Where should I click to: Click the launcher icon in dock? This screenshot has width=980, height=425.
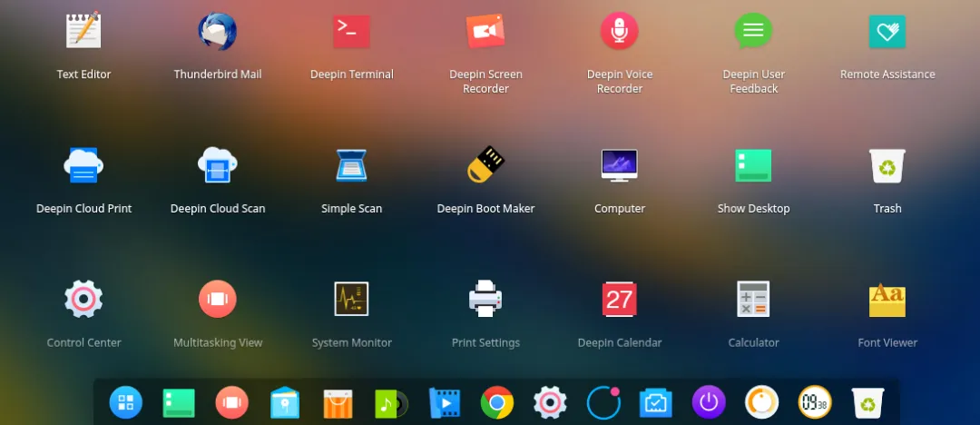(125, 401)
